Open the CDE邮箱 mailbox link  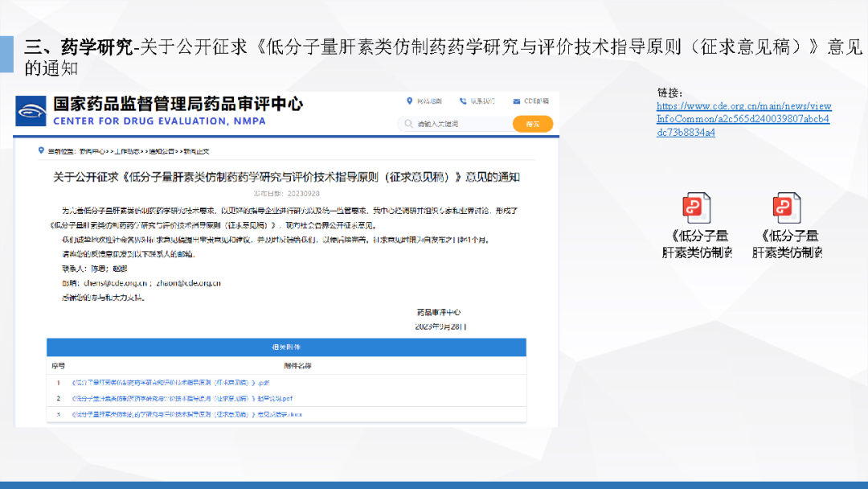[530, 101]
